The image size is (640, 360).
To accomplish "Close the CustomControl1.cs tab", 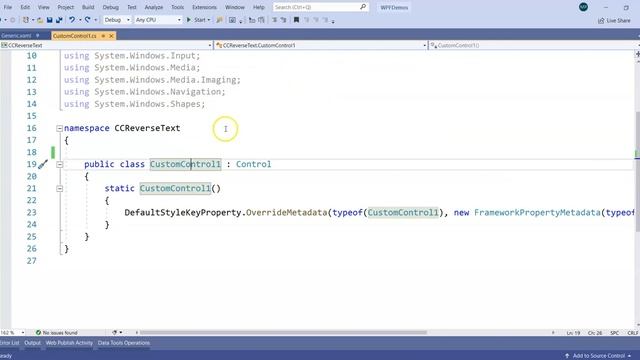I will pyautogui.click(x=111, y=36).
